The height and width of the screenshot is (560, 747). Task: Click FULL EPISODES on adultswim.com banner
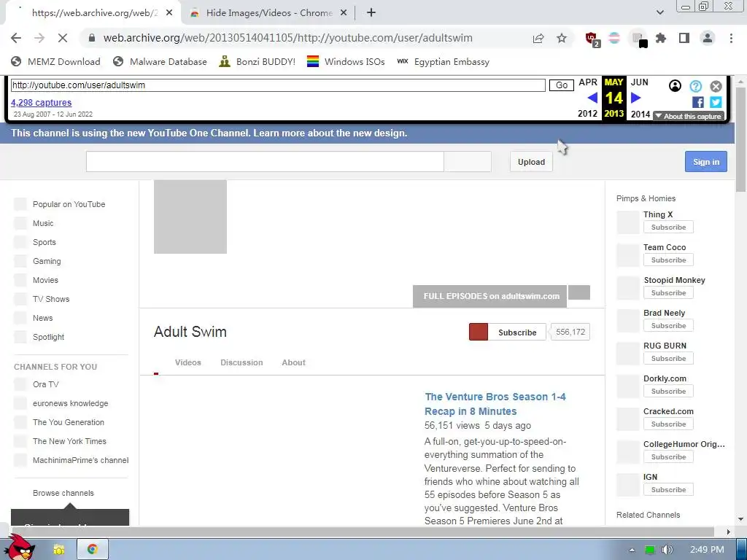[489, 296]
